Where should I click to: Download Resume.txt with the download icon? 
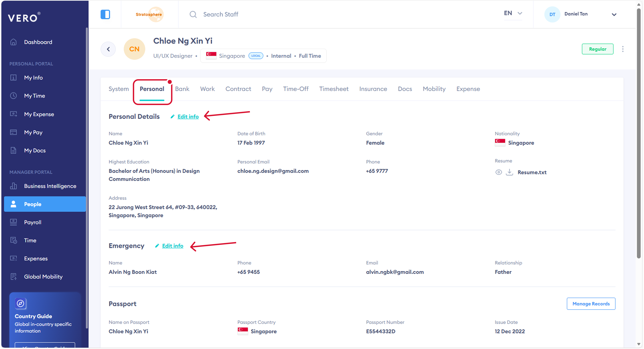(509, 172)
